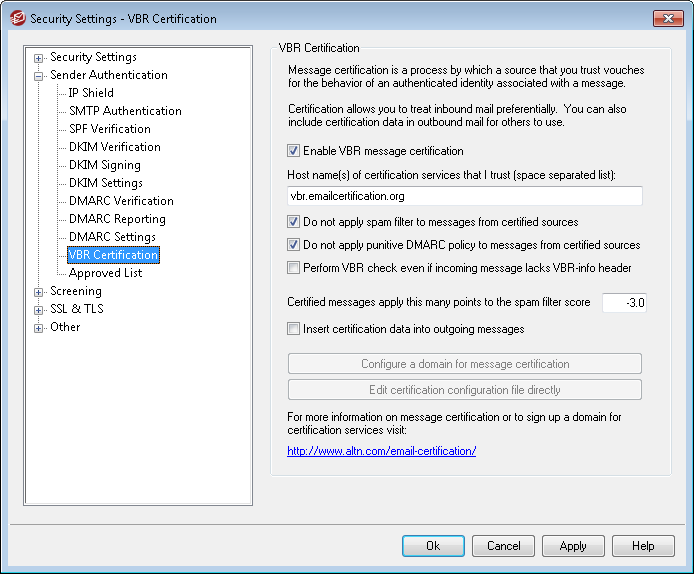Click the Apply button
Viewport: 694px width, 574px height.
[573, 546]
